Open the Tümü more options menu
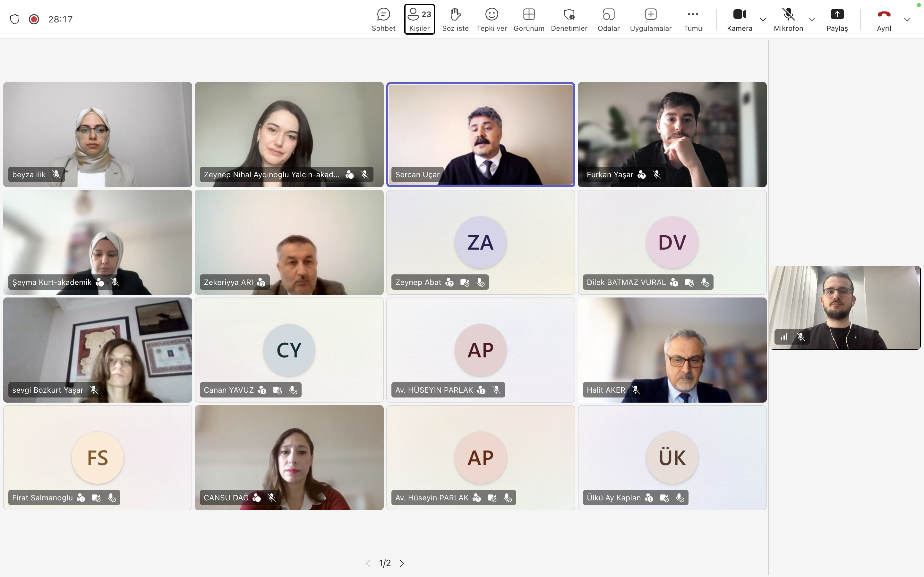The width and height of the screenshot is (924, 577). (x=693, y=19)
